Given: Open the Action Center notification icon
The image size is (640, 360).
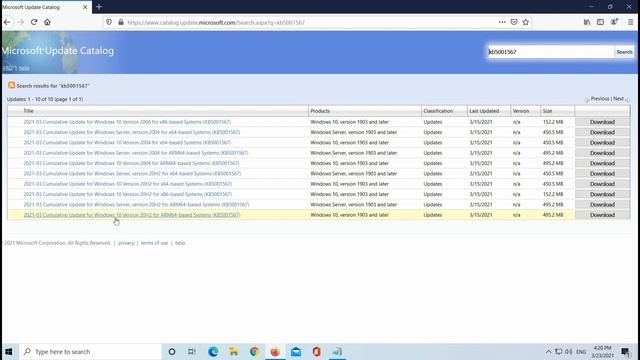Looking at the screenshot, I should pyautogui.click(x=625, y=351).
